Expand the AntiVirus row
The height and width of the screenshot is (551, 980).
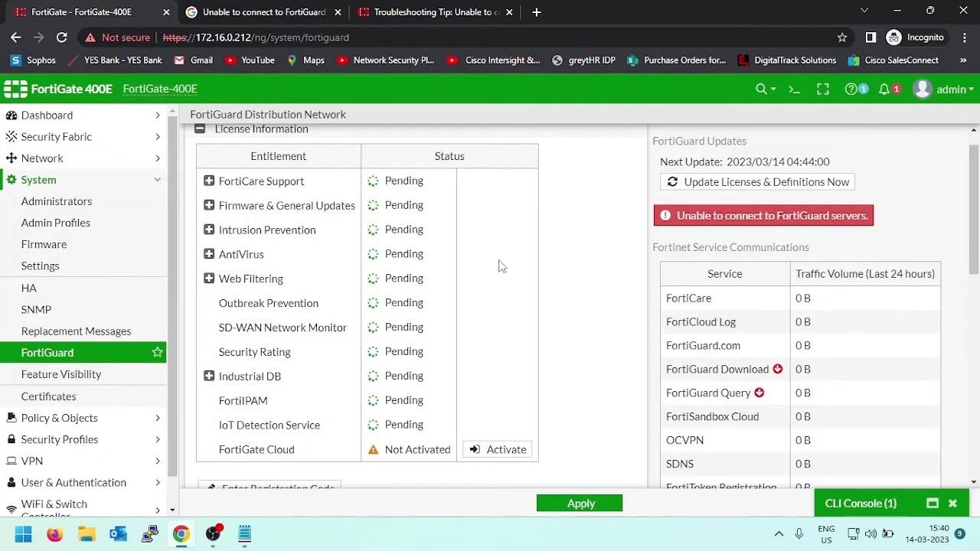tap(209, 254)
